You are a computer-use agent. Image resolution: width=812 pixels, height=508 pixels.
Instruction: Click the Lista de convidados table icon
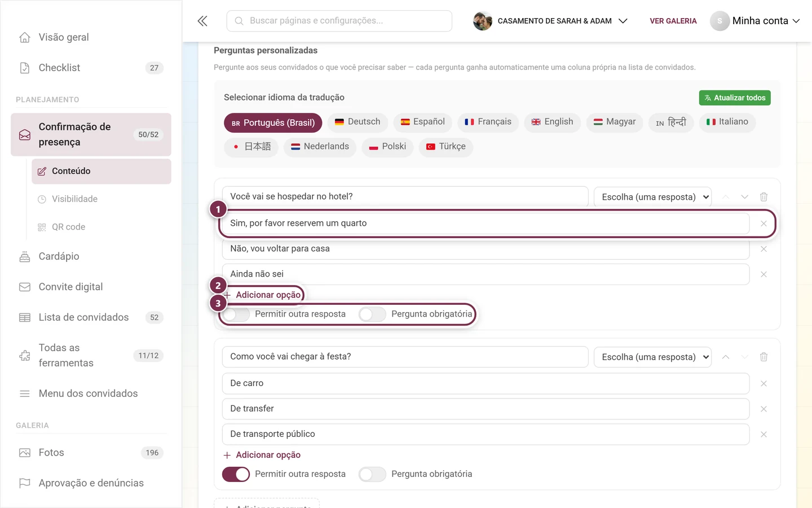pos(25,317)
